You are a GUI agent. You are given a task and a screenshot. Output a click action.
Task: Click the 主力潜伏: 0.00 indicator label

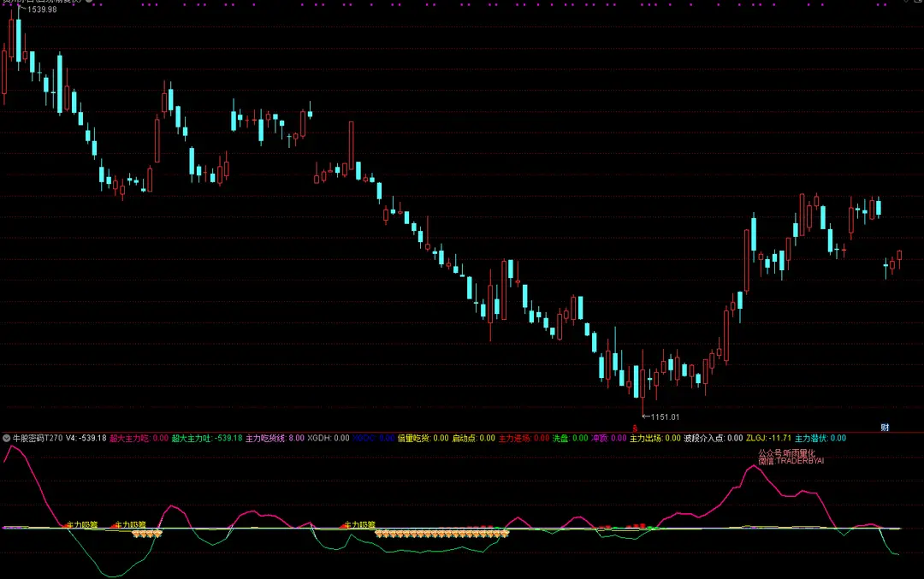[x=820, y=438]
